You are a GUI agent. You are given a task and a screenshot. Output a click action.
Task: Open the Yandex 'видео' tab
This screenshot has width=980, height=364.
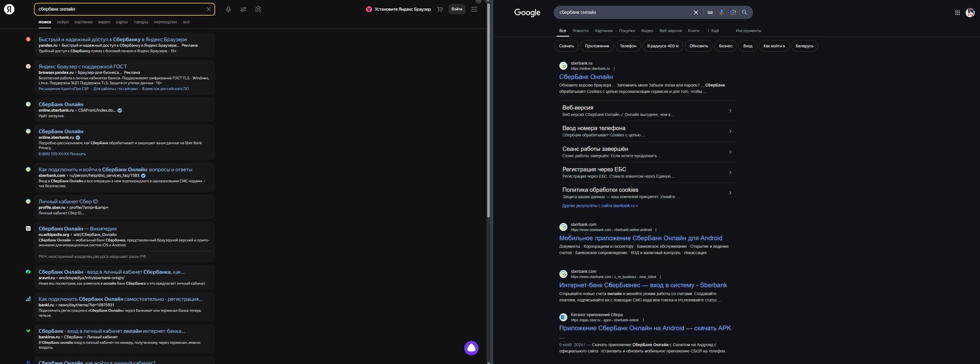[104, 22]
